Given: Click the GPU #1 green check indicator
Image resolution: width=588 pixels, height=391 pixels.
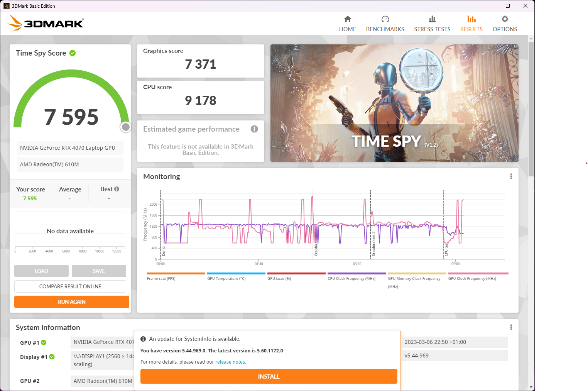Looking at the screenshot, I should click(44, 342).
